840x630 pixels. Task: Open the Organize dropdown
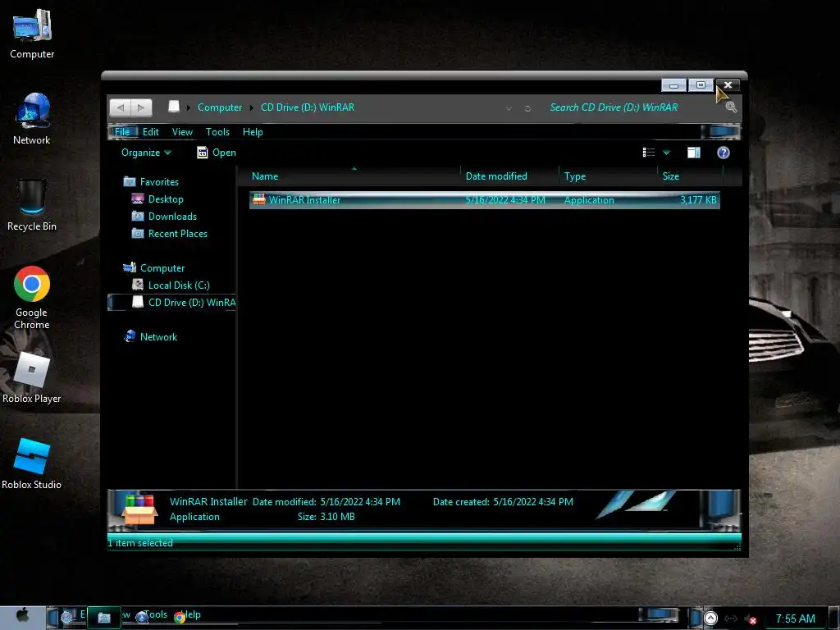coord(146,153)
